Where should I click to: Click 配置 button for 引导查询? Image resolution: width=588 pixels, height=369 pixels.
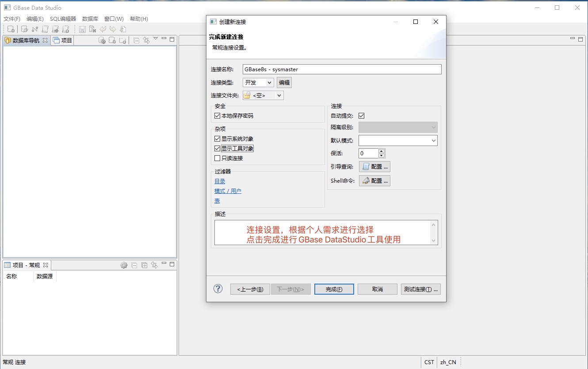(x=374, y=166)
